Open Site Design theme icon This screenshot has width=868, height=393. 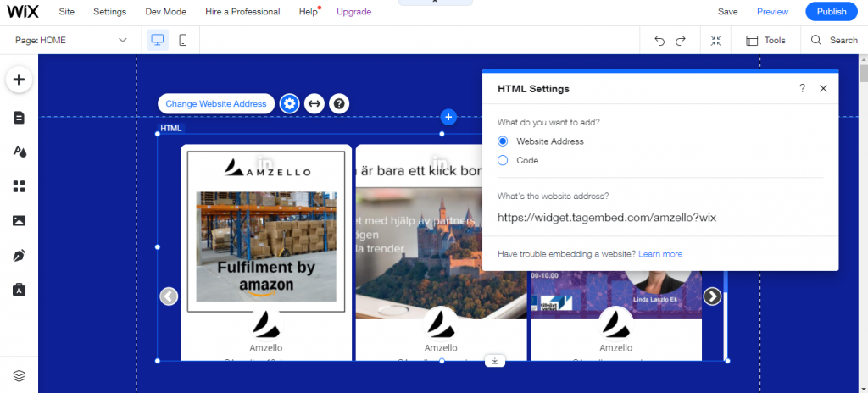click(x=19, y=152)
